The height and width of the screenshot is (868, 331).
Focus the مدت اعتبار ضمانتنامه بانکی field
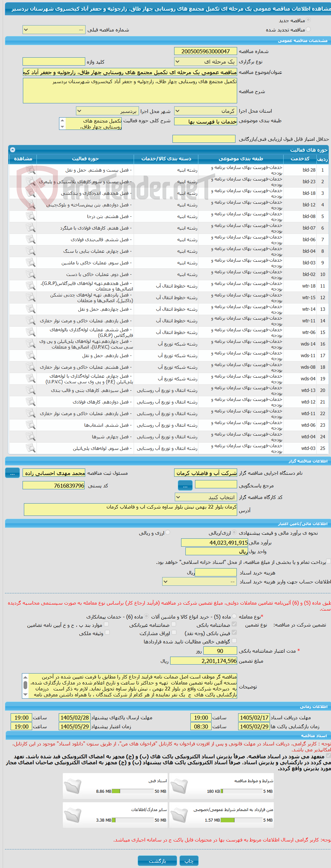point(220,651)
